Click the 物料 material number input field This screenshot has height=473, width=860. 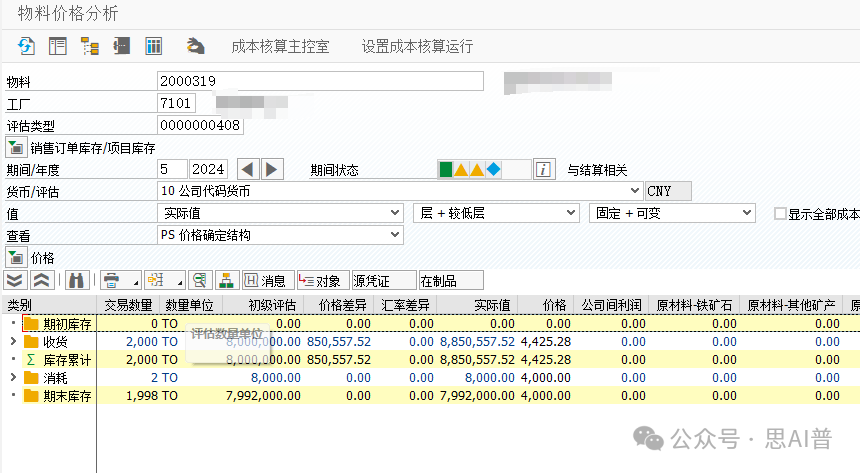click(x=320, y=81)
